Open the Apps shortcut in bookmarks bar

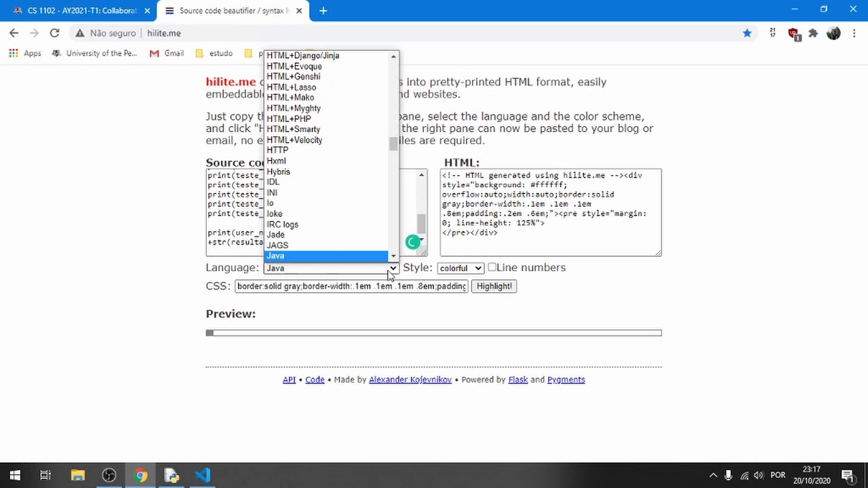point(25,53)
